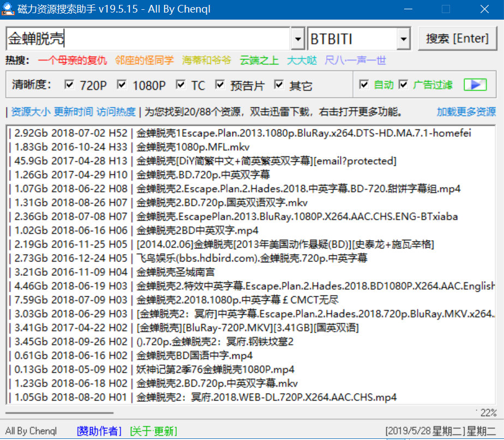Click the magnet app logo in the title bar
Viewport: 504px width, 440px height.
click(8, 9)
